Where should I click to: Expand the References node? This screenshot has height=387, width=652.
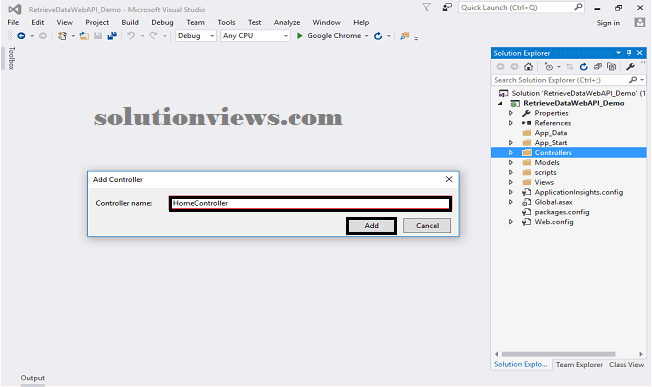click(x=511, y=123)
